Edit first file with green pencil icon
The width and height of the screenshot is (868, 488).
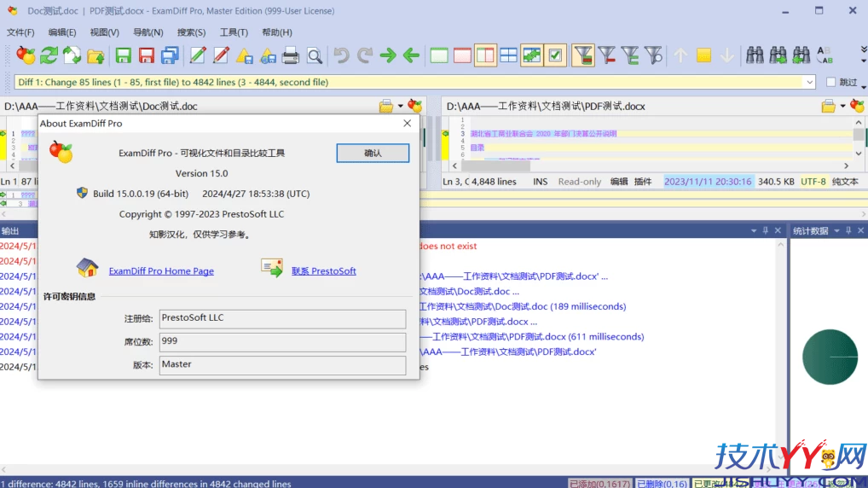tap(198, 55)
